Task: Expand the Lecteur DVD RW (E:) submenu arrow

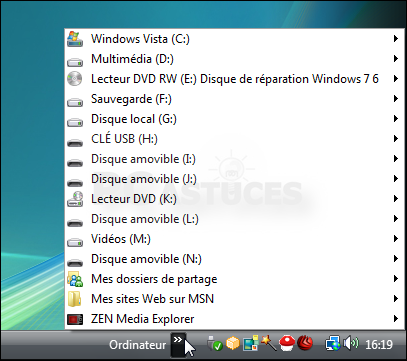Action: [x=396, y=79]
